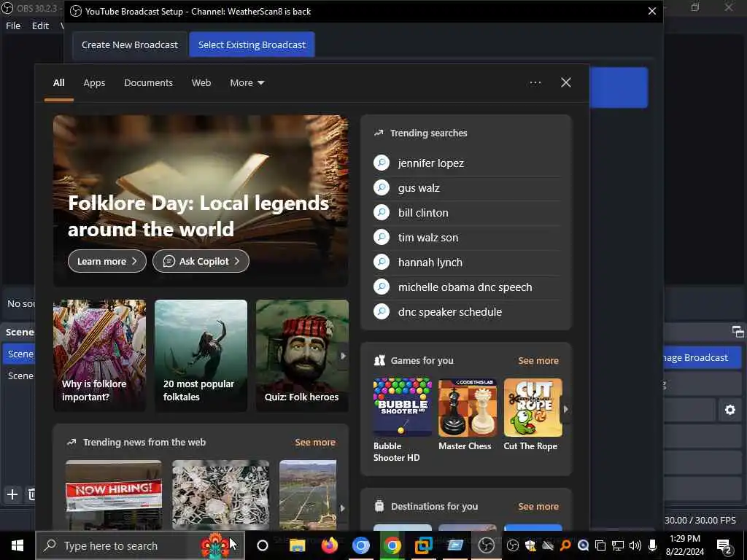The height and width of the screenshot is (560, 747).
Task: Click Ask Copilot button
Action: [201, 261]
